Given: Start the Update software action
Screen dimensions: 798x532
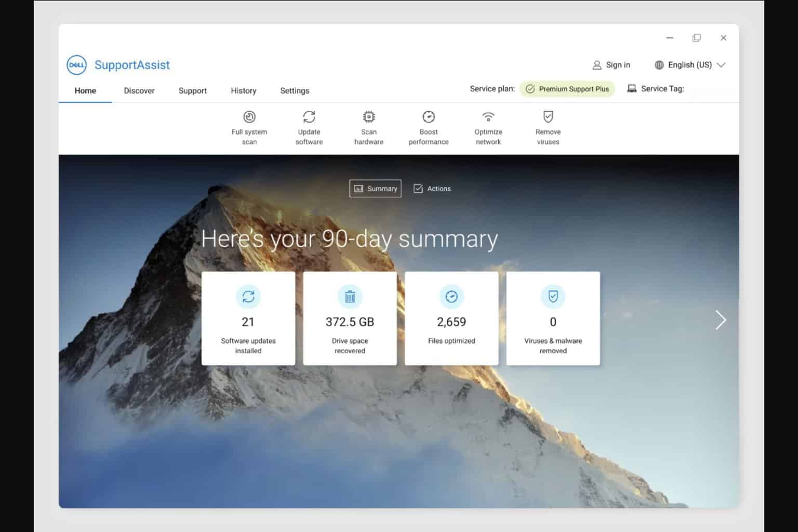Looking at the screenshot, I should (x=309, y=128).
